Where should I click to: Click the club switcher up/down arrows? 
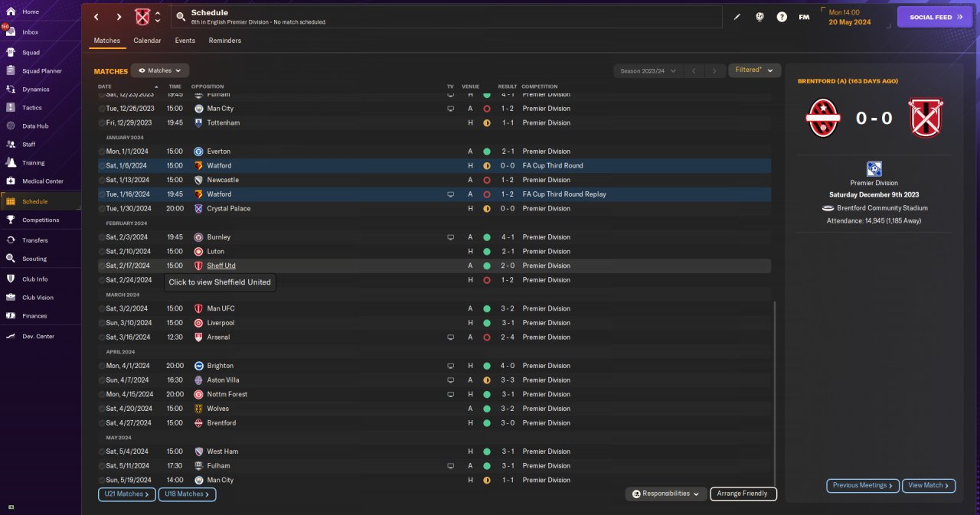(x=158, y=17)
